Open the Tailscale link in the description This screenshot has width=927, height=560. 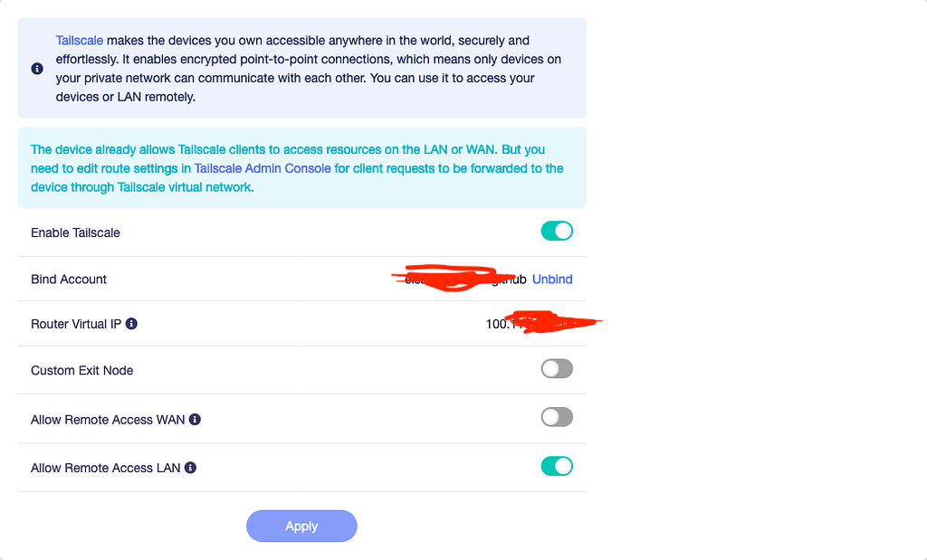point(80,41)
